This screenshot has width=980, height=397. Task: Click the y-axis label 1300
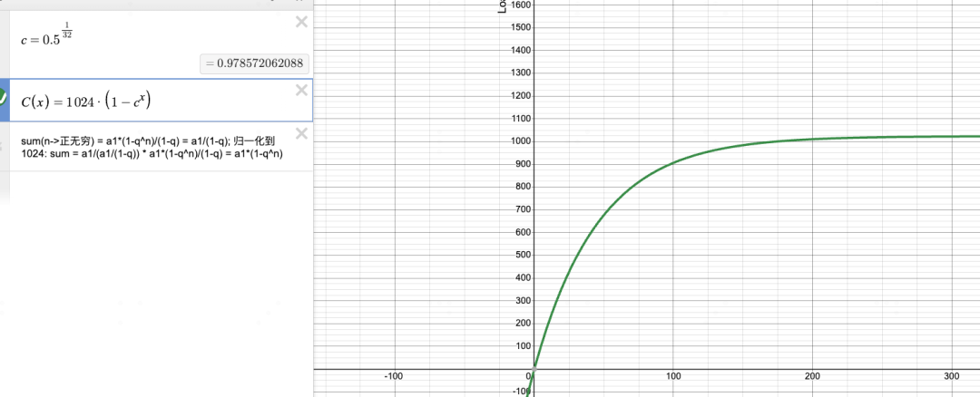click(x=521, y=73)
